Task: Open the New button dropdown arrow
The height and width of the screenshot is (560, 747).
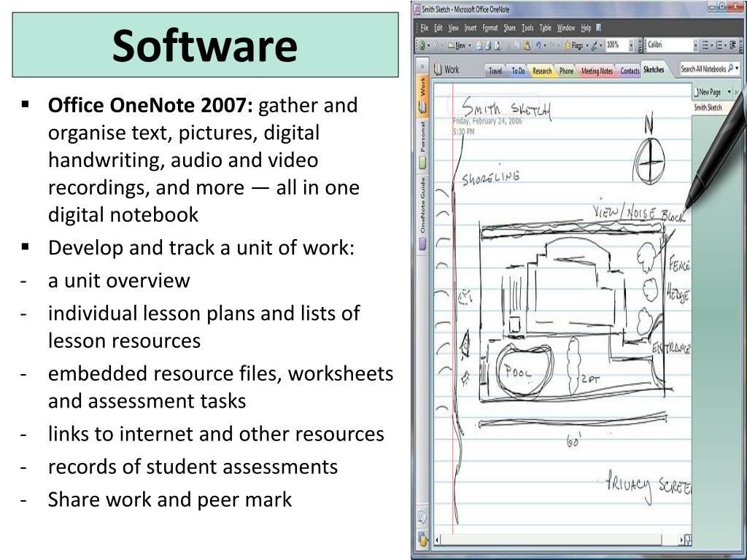Action: pyautogui.click(x=470, y=46)
